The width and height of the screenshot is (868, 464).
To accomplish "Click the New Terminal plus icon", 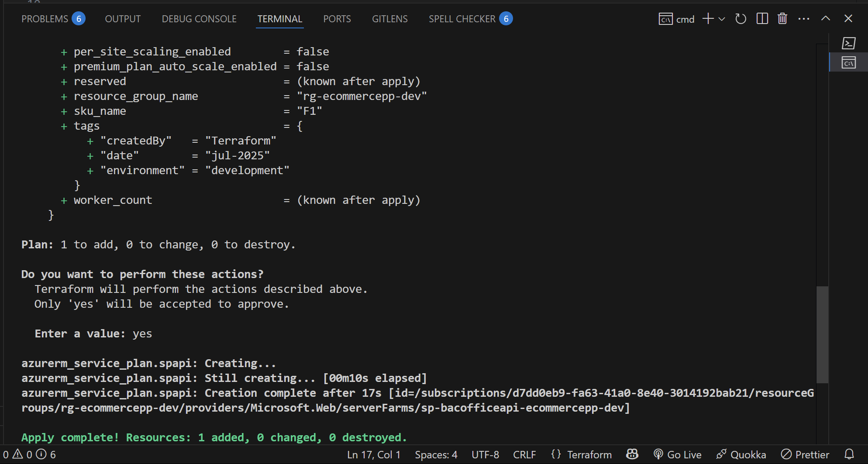I will click(708, 19).
